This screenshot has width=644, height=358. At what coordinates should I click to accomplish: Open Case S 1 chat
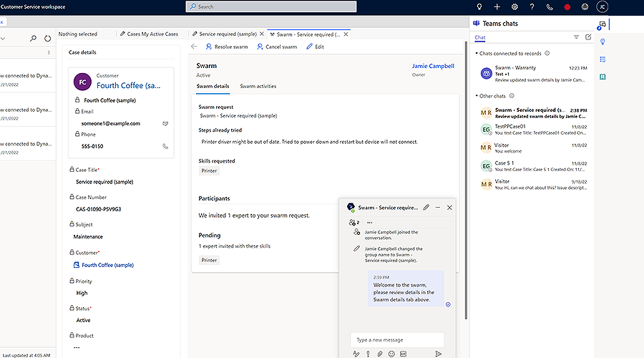coord(533,166)
